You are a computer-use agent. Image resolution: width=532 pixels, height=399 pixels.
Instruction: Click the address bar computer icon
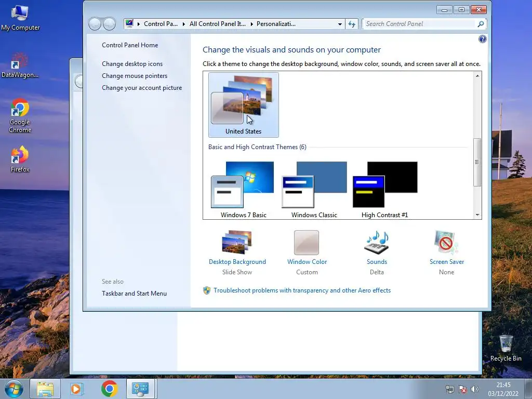pos(129,24)
